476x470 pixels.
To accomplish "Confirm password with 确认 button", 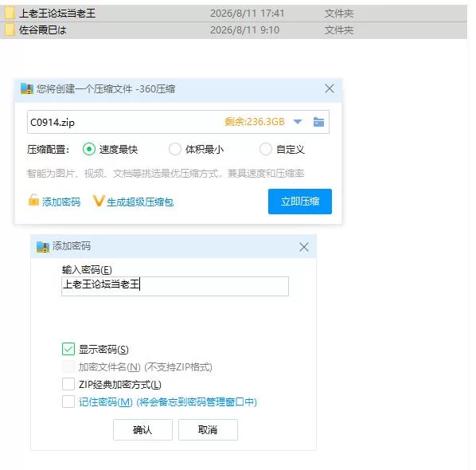I will pos(142,429).
